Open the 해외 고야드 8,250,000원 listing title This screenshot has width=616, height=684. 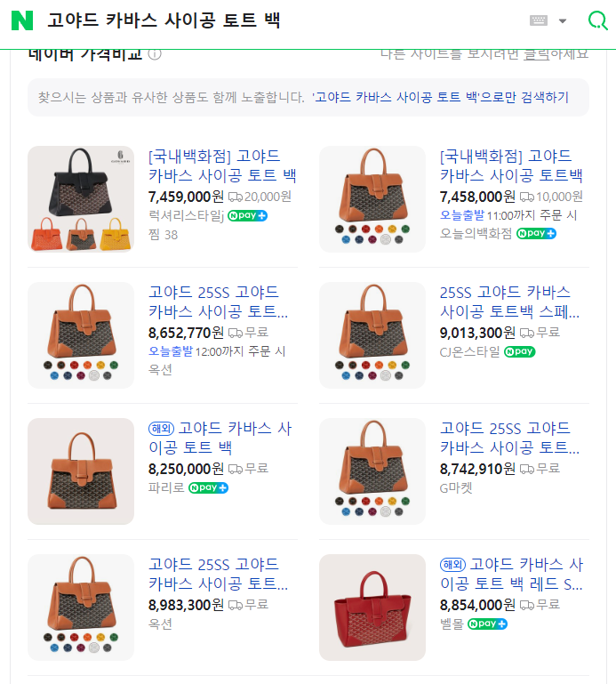(220, 438)
